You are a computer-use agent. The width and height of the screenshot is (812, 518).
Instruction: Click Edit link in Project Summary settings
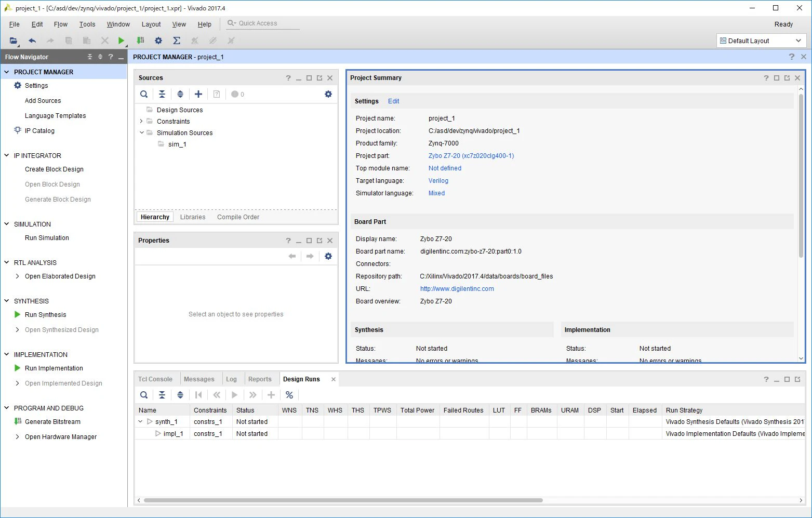pos(394,101)
